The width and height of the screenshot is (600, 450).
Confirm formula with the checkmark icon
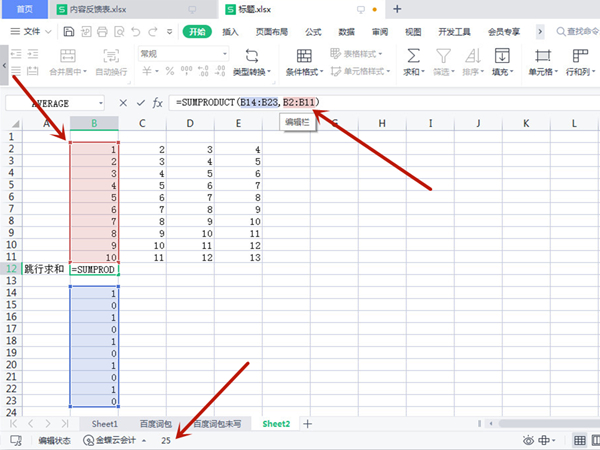[x=140, y=103]
